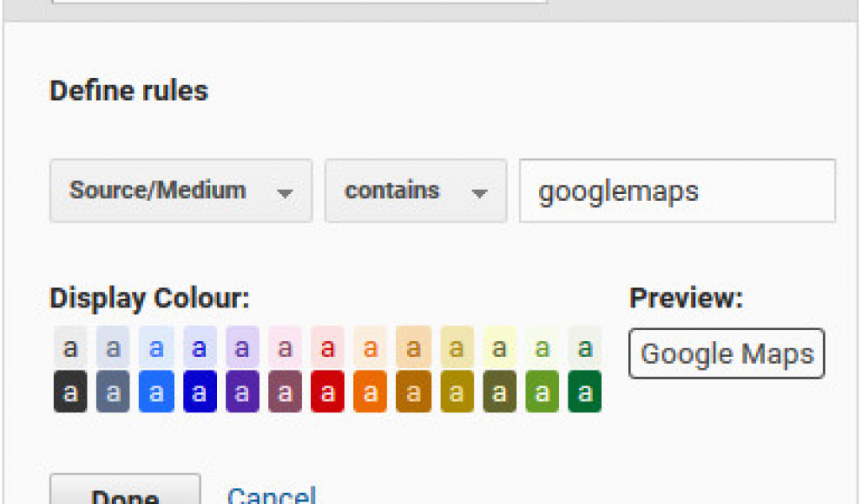Viewport: 861px width, 504px height.
Task: Choose the purple dark-row colour swatch
Action: [x=242, y=391]
